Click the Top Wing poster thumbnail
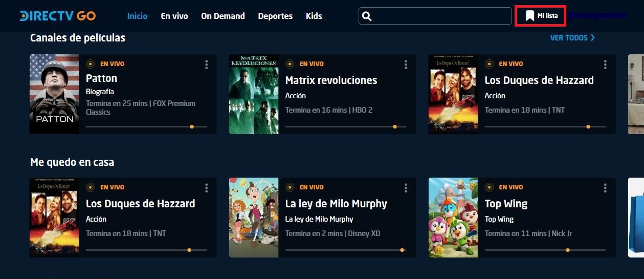Screen dimensions: 644x279 pos(453,218)
